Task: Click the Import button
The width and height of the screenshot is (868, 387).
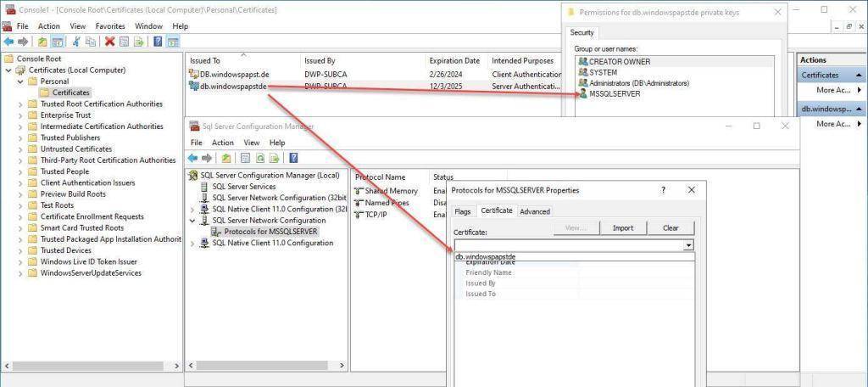Action: pos(623,228)
